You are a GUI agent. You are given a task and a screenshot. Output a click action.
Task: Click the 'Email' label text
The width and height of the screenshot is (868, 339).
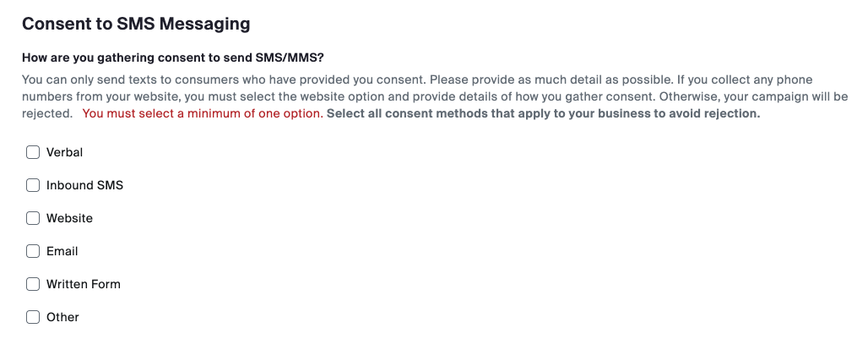point(62,251)
